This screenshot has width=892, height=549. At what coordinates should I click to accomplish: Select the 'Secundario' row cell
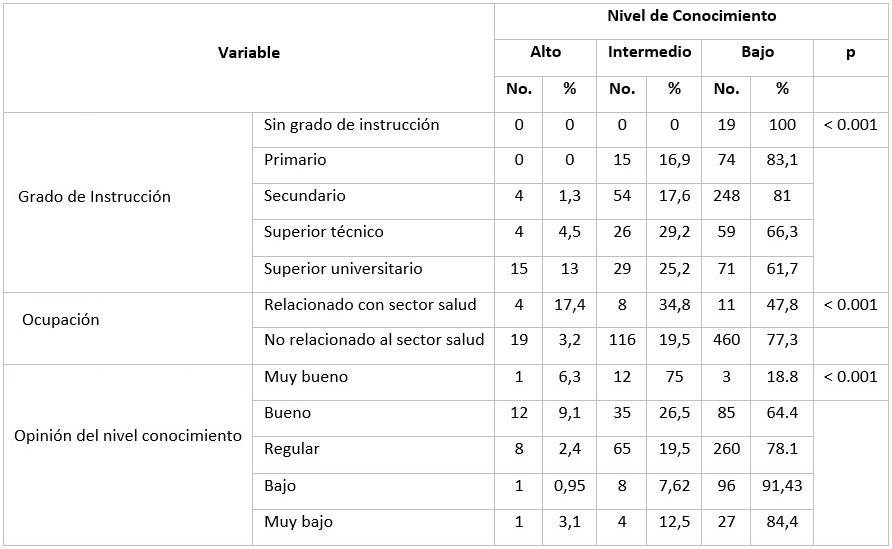pyautogui.click(x=304, y=196)
